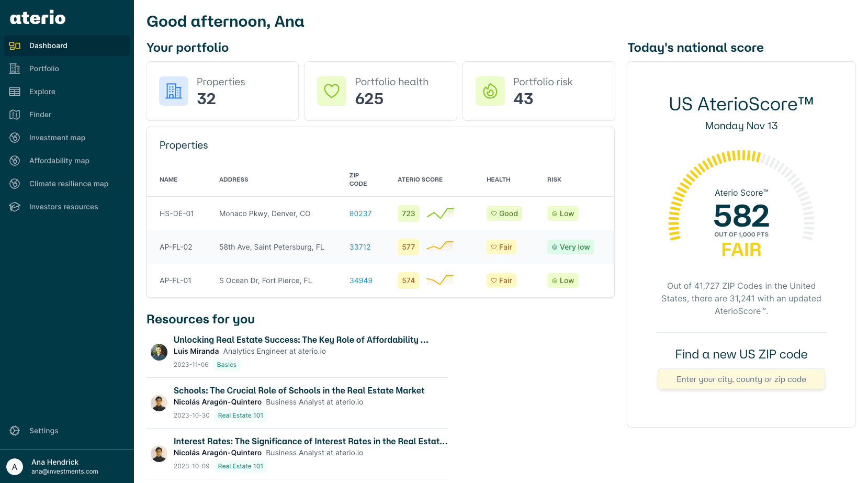Click the Portfolio risk flame icon

coord(490,91)
